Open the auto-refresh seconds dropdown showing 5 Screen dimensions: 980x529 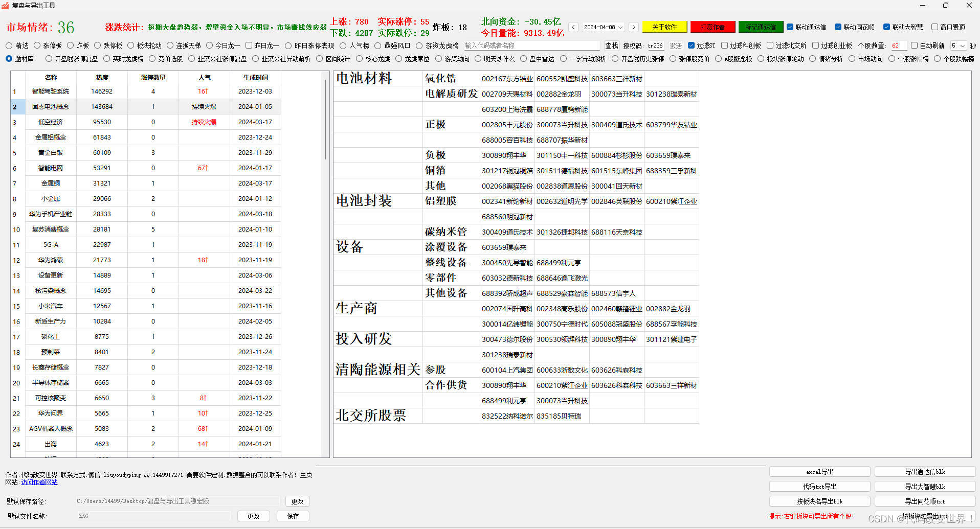coord(958,45)
